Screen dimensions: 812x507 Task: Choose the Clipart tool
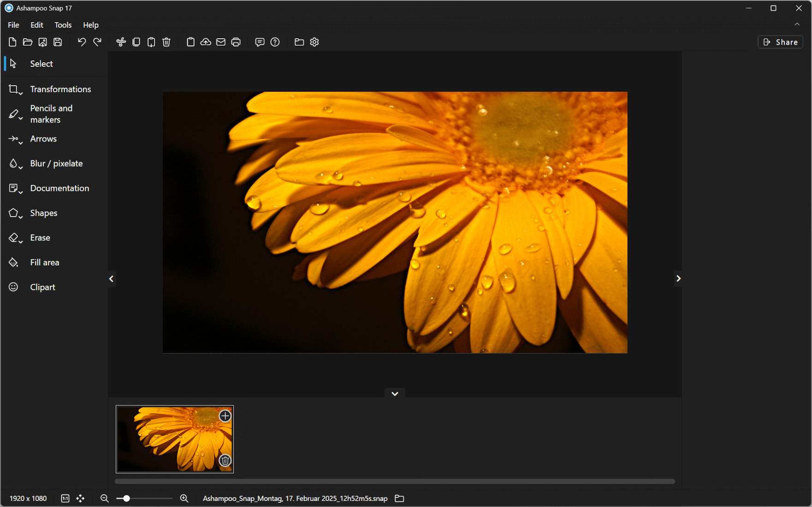(42, 287)
